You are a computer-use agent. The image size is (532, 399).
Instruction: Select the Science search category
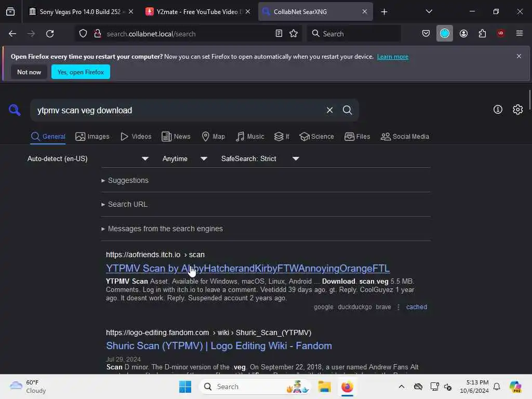pyautogui.click(x=316, y=137)
